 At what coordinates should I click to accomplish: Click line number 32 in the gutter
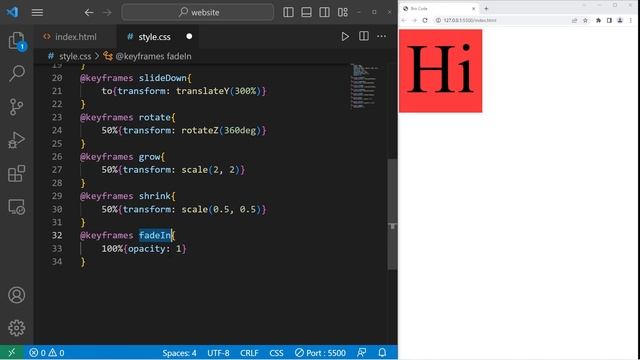point(57,236)
